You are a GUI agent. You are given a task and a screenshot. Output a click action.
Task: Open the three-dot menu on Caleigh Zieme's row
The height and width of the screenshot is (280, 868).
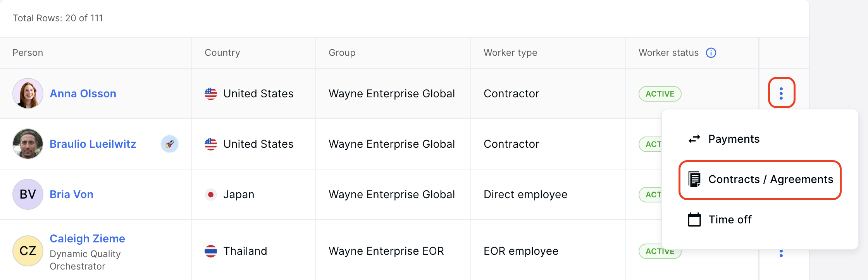tap(781, 253)
